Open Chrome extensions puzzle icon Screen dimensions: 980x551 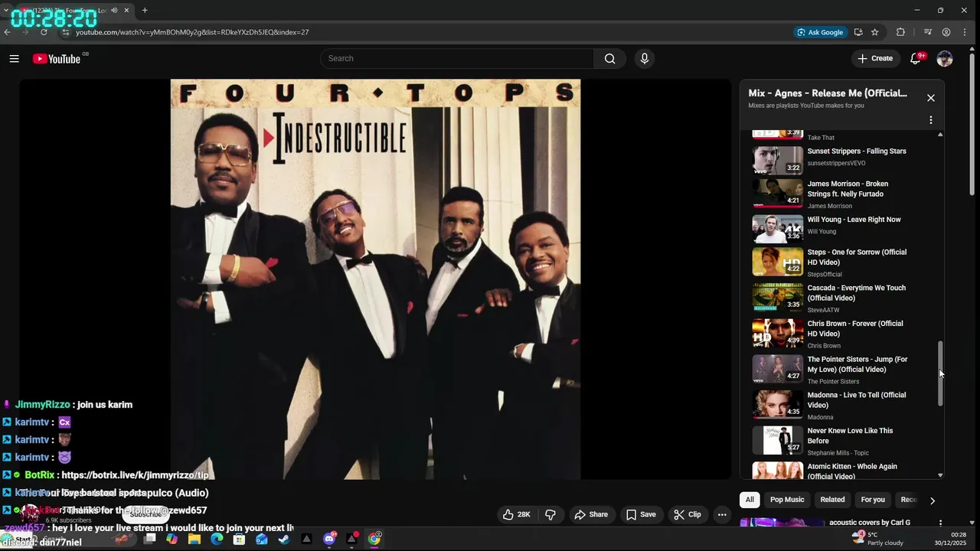pos(900,32)
